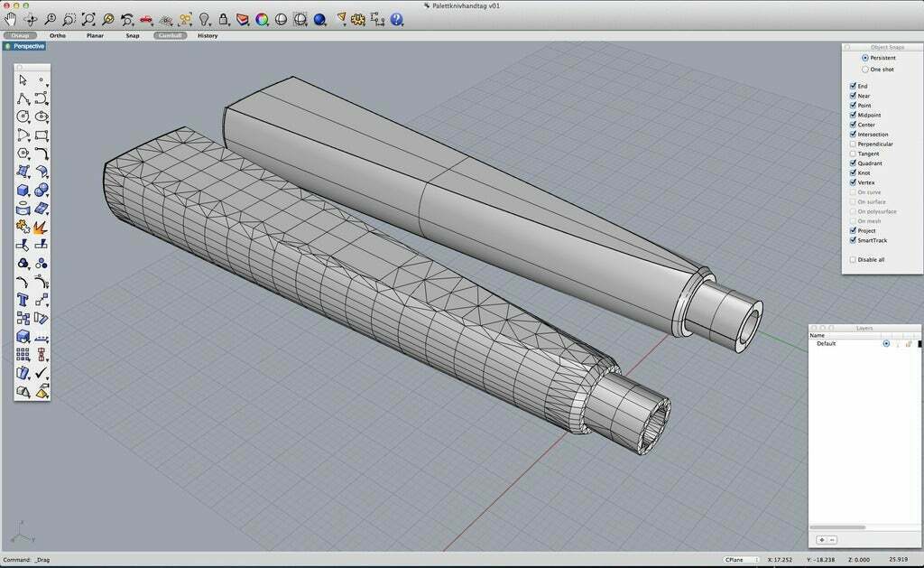This screenshot has width=924, height=568.
Task: Click the blue Render sphere icon
Action: click(x=320, y=20)
